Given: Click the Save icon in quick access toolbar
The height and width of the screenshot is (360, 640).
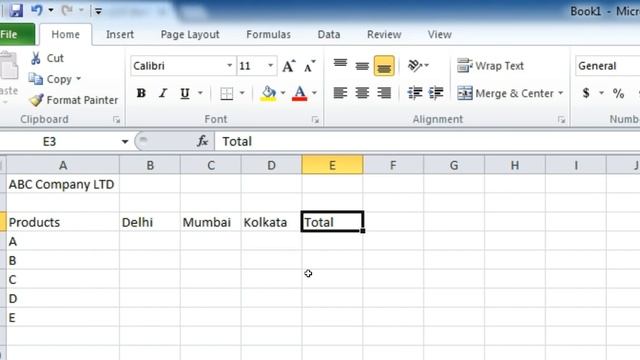Looking at the screenshot, I should [x=16, y=10].
